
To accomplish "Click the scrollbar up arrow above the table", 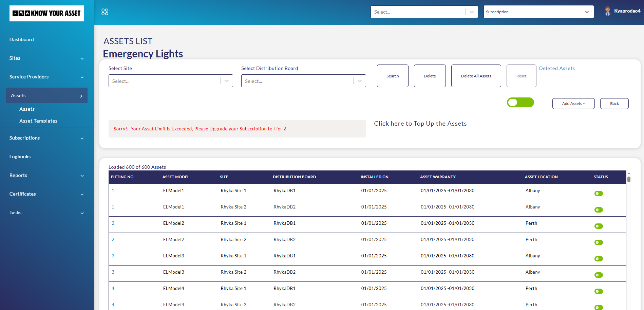I will tap(629, 173).
